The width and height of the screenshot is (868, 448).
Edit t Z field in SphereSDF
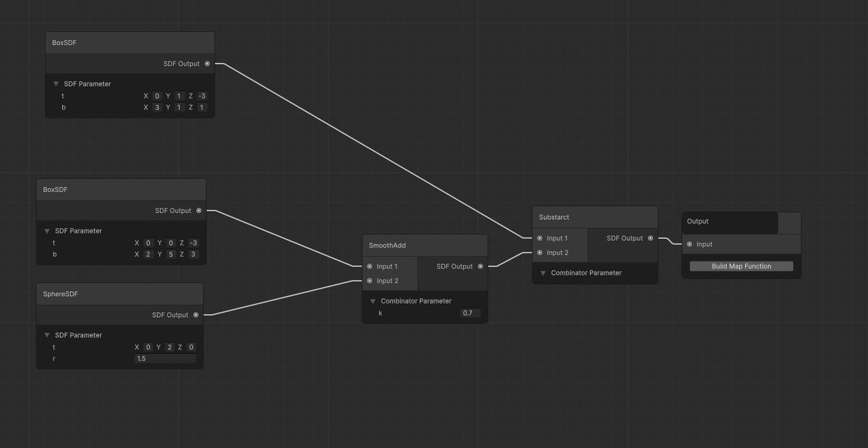tap(191, 347)
